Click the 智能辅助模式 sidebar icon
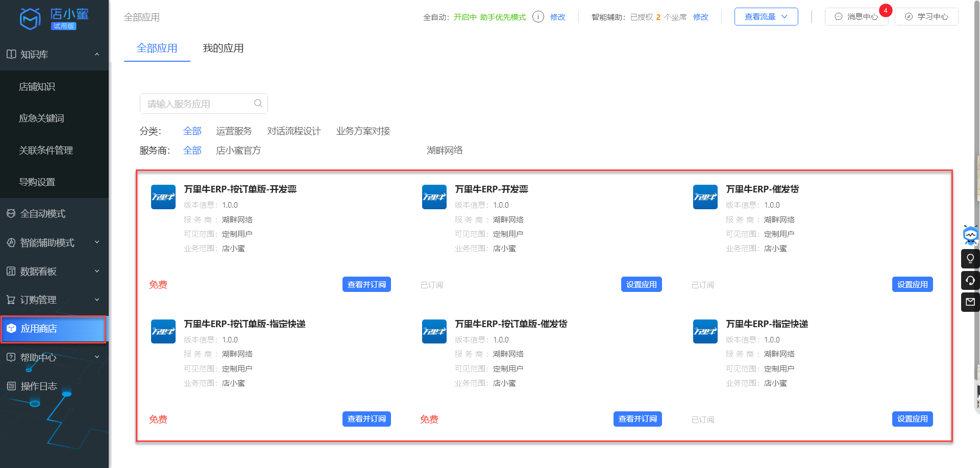This screenshot has width=980, height=468. 11,242
